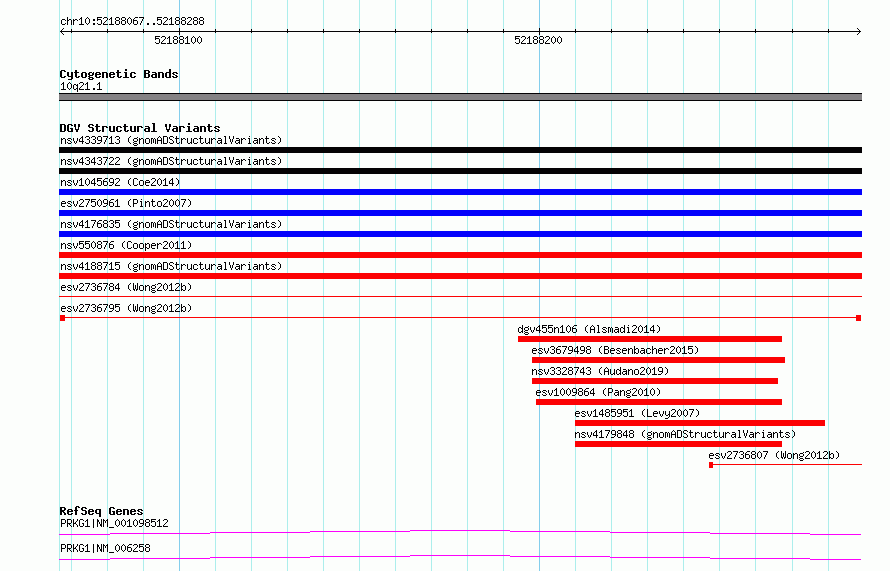890x571 pixels.
Task: Click the blue bar under nsv4176835
Action: [x=460, y=234]
